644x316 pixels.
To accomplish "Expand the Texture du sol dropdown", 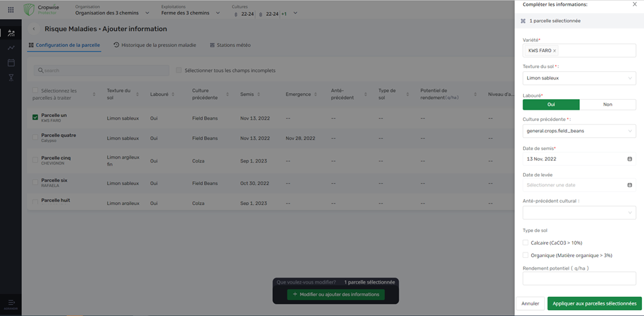I will [x=579, y=78].
